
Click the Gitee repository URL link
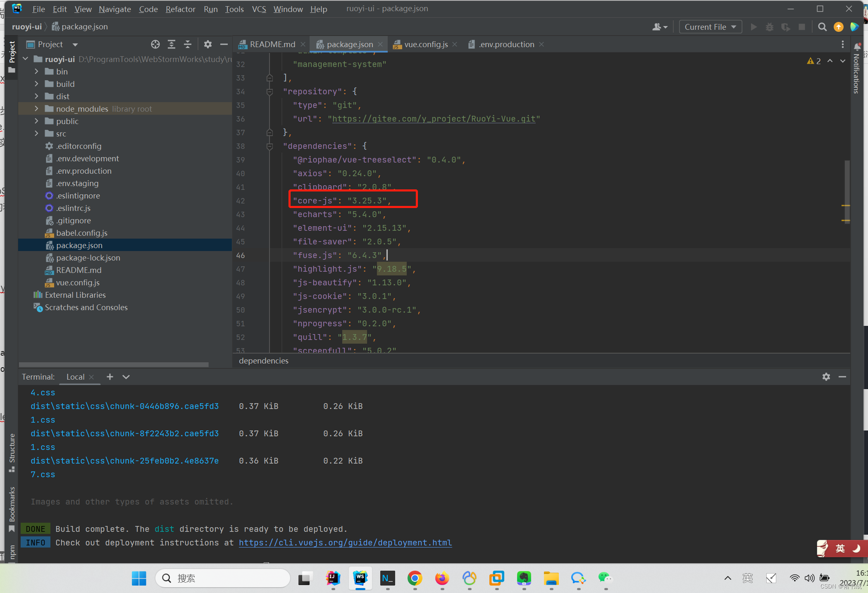pos(435,119)
